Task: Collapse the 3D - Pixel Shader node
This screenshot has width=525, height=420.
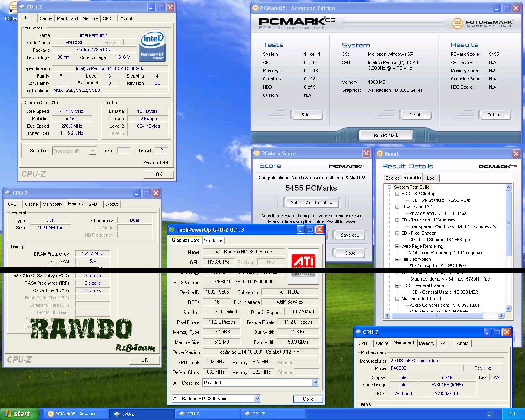Action: [397, 233]
